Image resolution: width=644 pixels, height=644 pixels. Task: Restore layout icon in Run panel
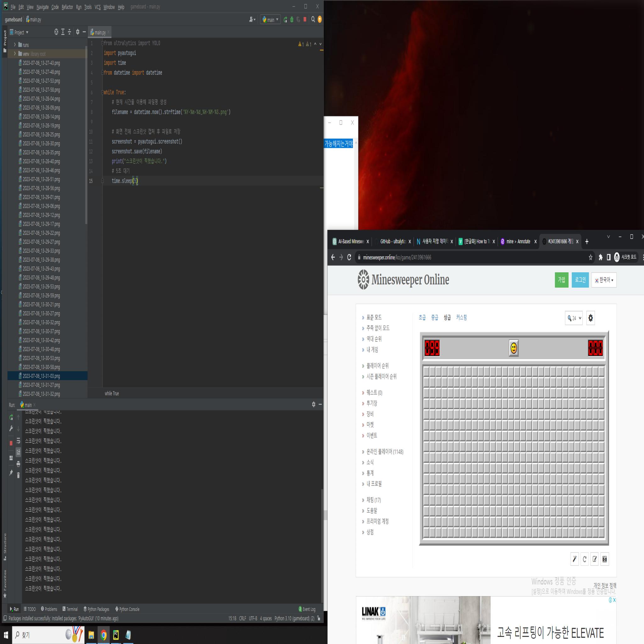click(11, 458)
